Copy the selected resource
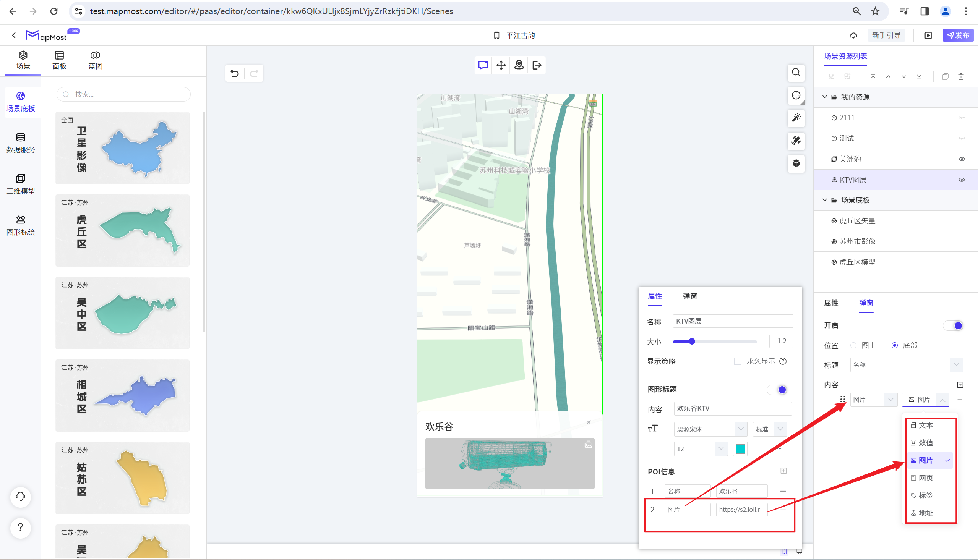Screen dimensions: 978x560 (x=945, y=76)
